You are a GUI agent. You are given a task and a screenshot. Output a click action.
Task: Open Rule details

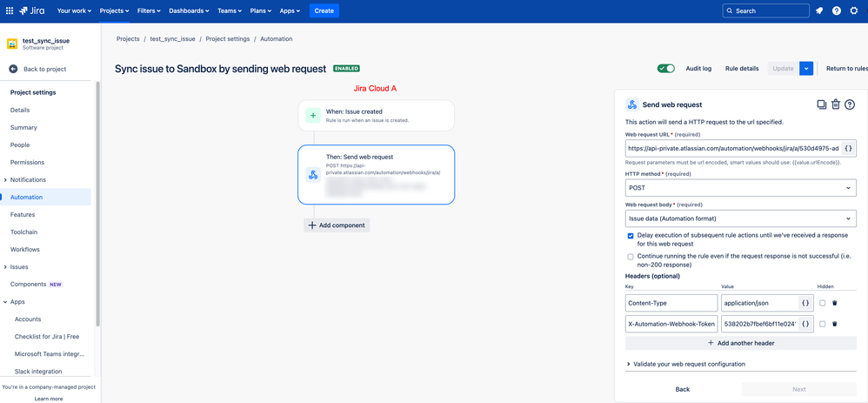(742, 69)
